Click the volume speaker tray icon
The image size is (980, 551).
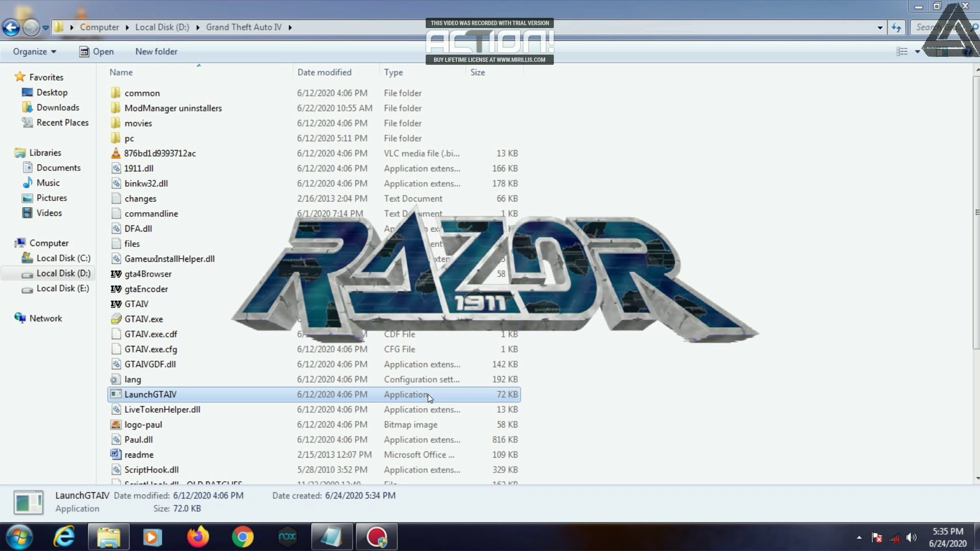coord(911,537)
